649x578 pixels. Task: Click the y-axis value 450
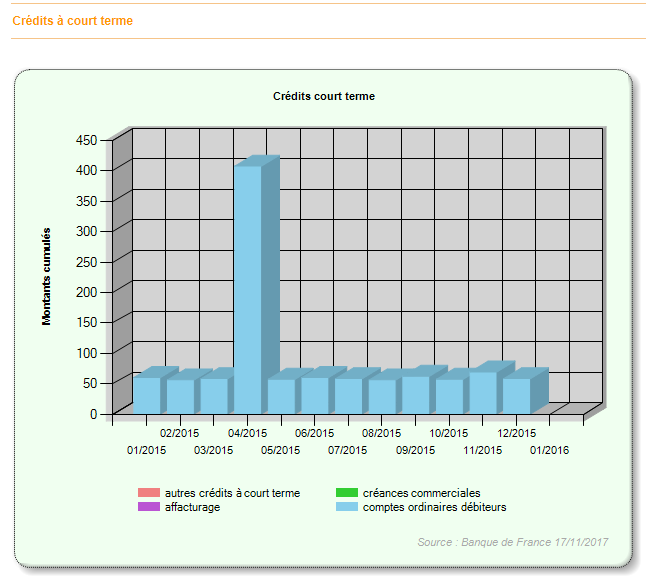(x=86, y=140)
